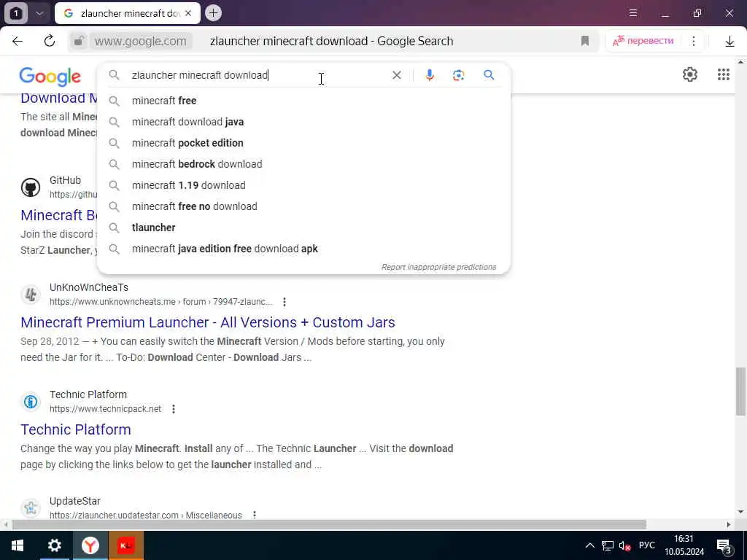Open the Windows Start menu
The image size is (747, 560).
18,545
